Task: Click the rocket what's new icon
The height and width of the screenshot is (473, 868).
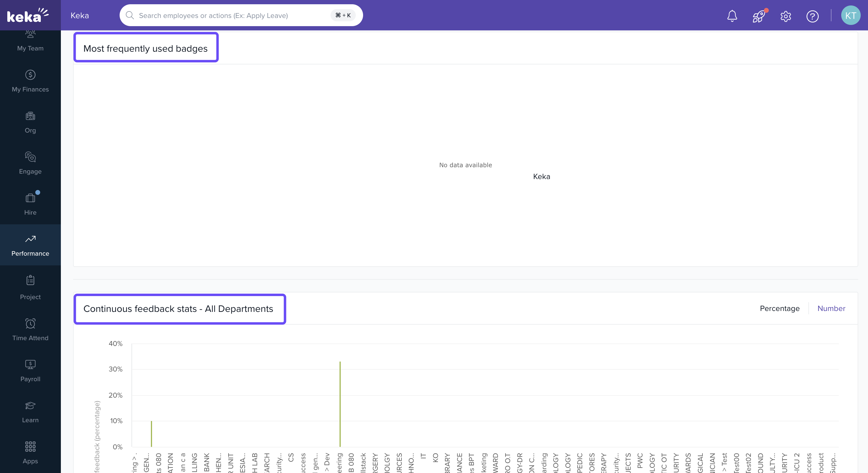Action: pyautogui.click(x=758, y=16)
